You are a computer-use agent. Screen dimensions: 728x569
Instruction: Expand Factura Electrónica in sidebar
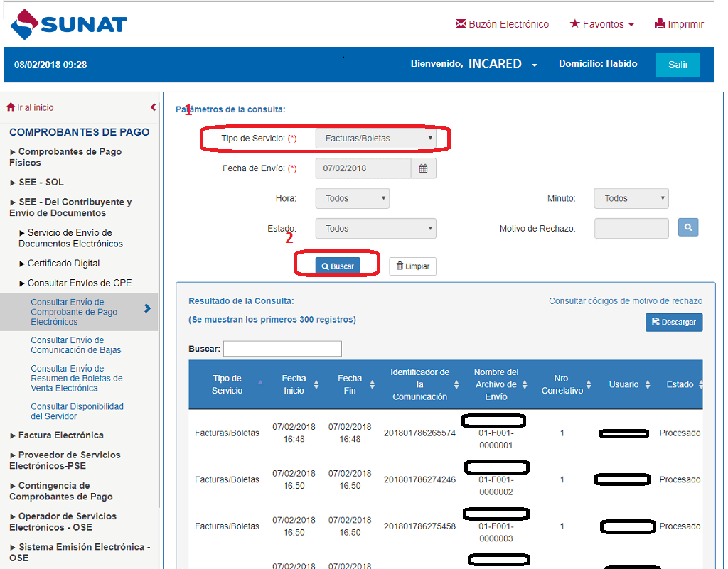(x=60, y=435)
